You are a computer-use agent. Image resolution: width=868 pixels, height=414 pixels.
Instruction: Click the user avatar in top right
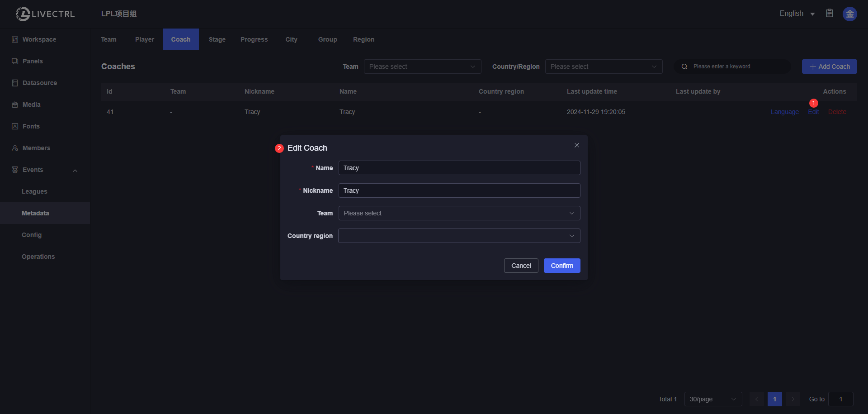(x=849, y=14)
